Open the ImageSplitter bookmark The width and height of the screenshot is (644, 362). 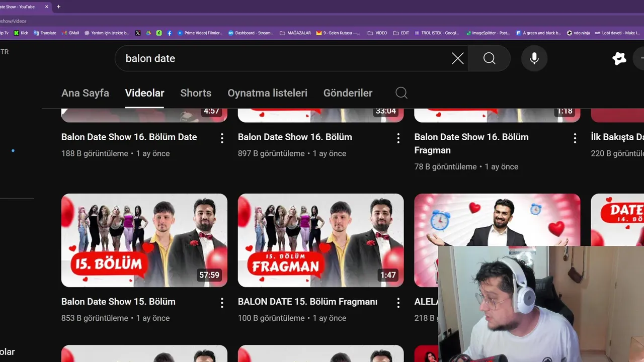click(488, 33)
